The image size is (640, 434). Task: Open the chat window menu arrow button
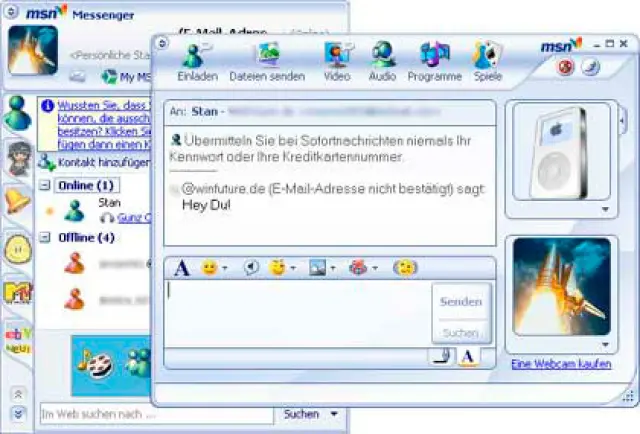(x=162, y=43)
